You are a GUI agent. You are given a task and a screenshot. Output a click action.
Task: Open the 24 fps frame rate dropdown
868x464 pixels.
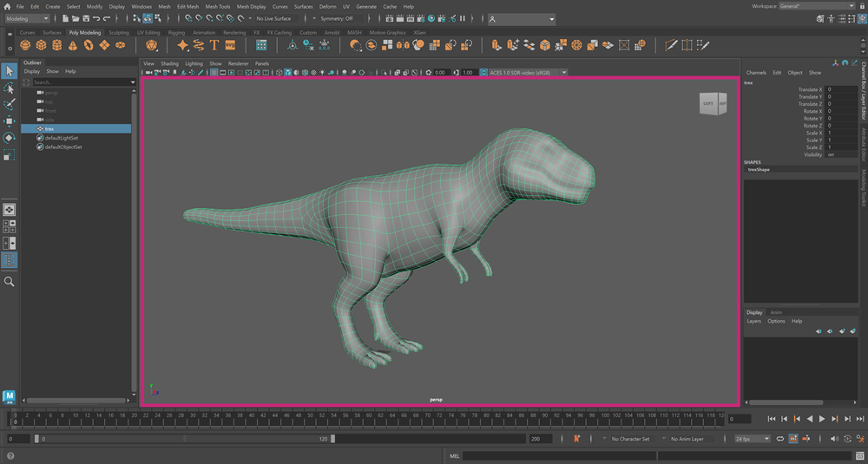[753, 439]
